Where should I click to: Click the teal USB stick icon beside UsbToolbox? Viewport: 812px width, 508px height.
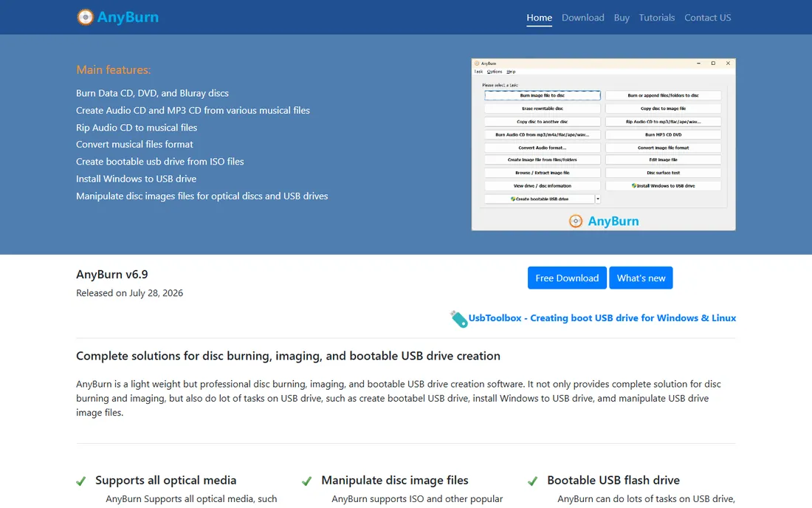pyautogui.click(x=458, y=318)
